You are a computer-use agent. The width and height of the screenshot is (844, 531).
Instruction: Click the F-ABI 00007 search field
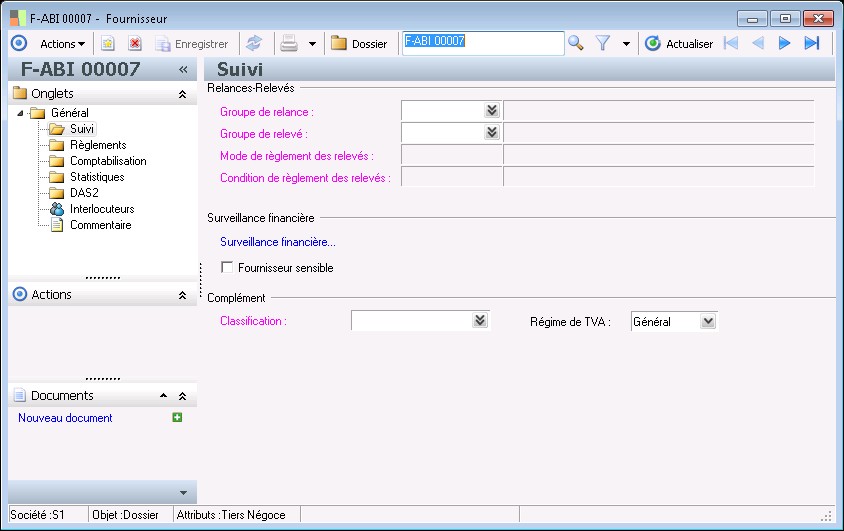pyautogui.click(x=483, y=43)
